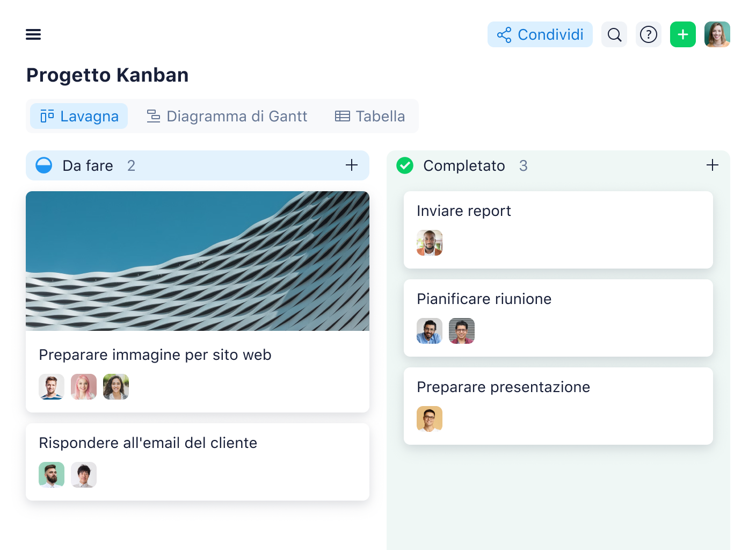Open your profile avatar in the top bar
Viewport: 756px width, 550px height.
pyautogui.click(x=717, y=34)
